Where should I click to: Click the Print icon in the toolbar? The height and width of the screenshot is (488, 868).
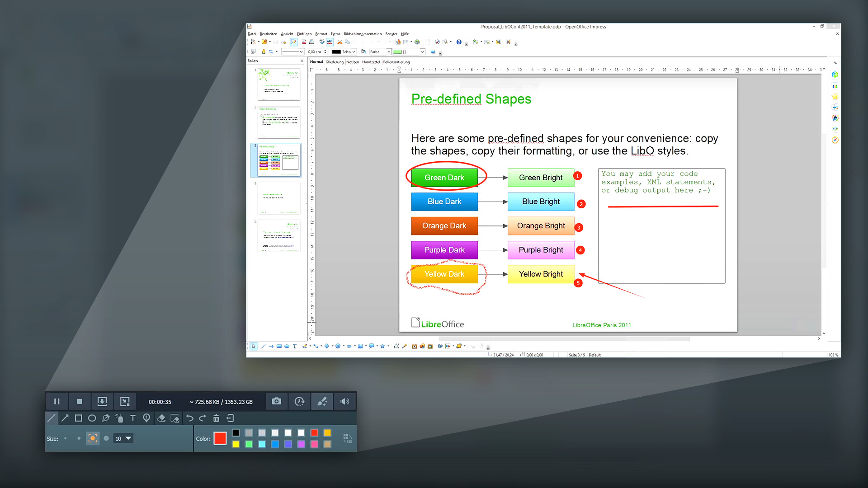click(x=311, y=42)
